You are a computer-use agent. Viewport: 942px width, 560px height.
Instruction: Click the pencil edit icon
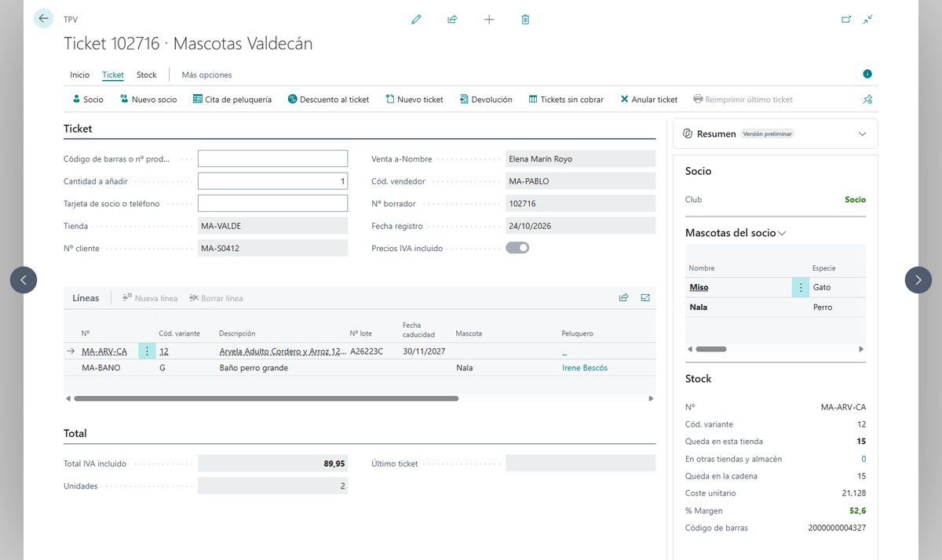[x=416, y=20]
